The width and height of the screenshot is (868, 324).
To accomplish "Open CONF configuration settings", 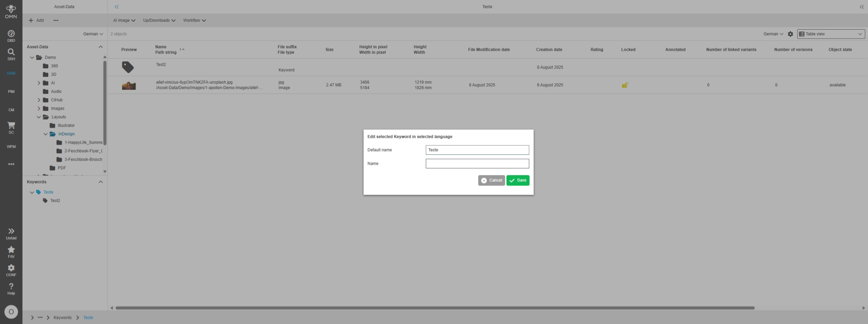I will 11,270.
